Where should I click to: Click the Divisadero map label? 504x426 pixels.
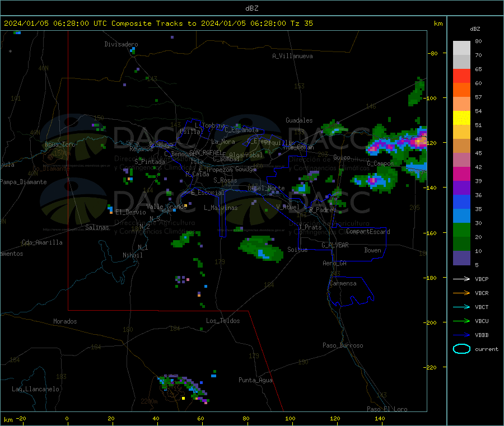pos(121,44)
